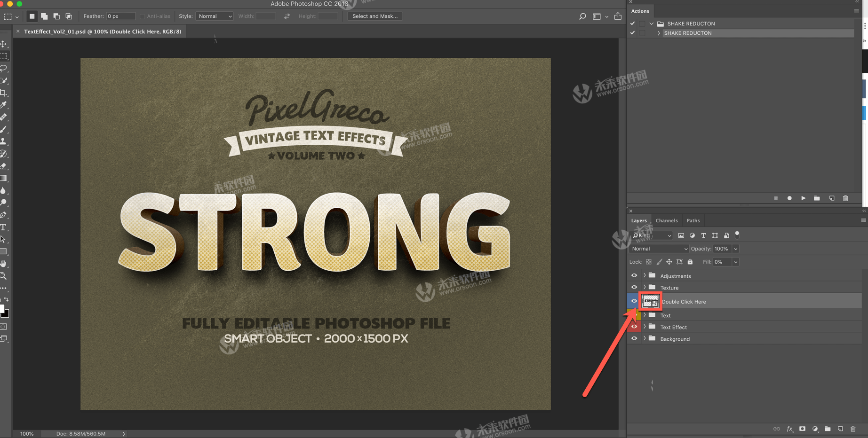The height and width of the screenshot is (438, 868).
Task: Hide the Texture layer group
Action: click(634, 287)
